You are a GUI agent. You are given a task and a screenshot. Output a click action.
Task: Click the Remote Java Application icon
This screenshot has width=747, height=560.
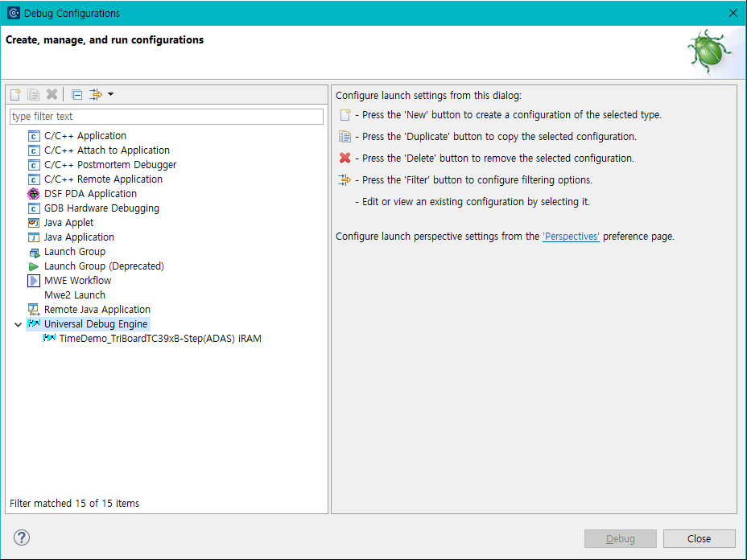33,310
